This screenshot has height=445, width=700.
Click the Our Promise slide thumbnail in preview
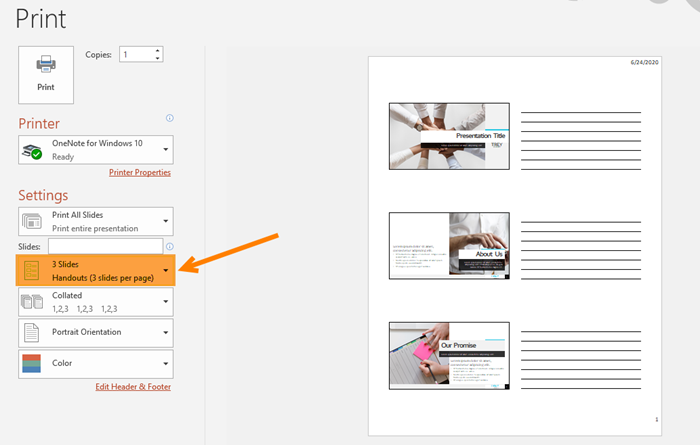(x=449, y=356)
